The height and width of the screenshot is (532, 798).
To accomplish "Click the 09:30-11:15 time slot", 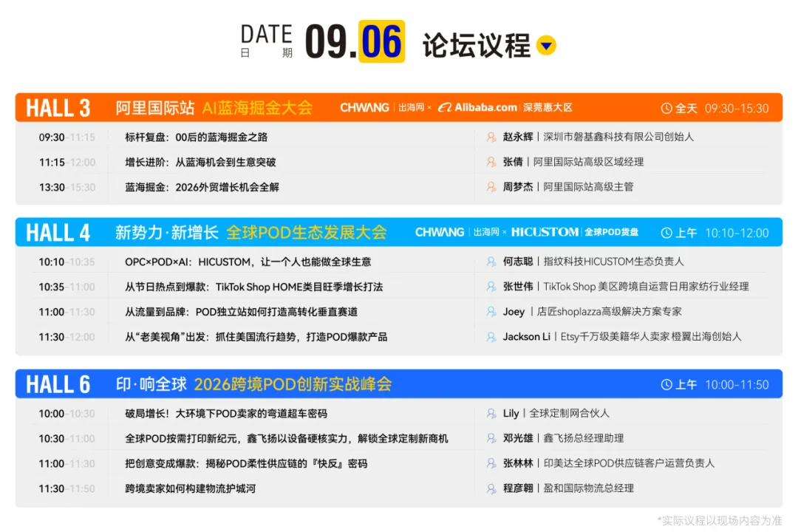I will tap(67, 137).
